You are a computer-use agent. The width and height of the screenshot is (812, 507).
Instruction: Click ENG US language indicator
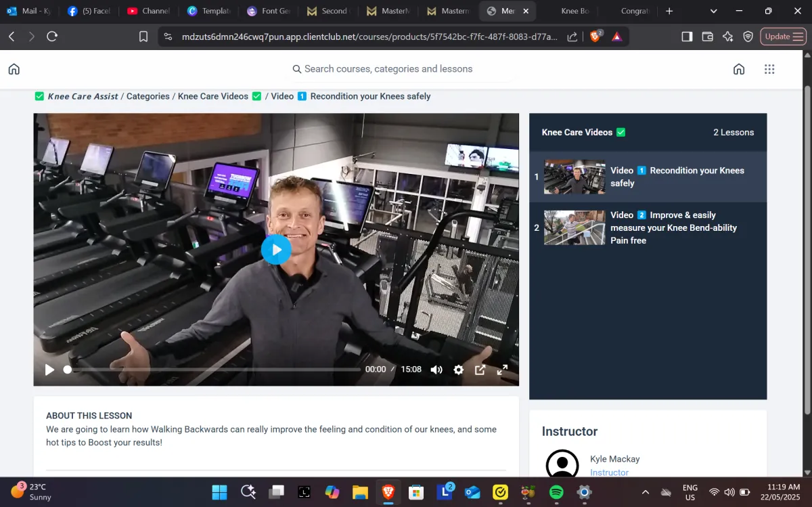690,492
